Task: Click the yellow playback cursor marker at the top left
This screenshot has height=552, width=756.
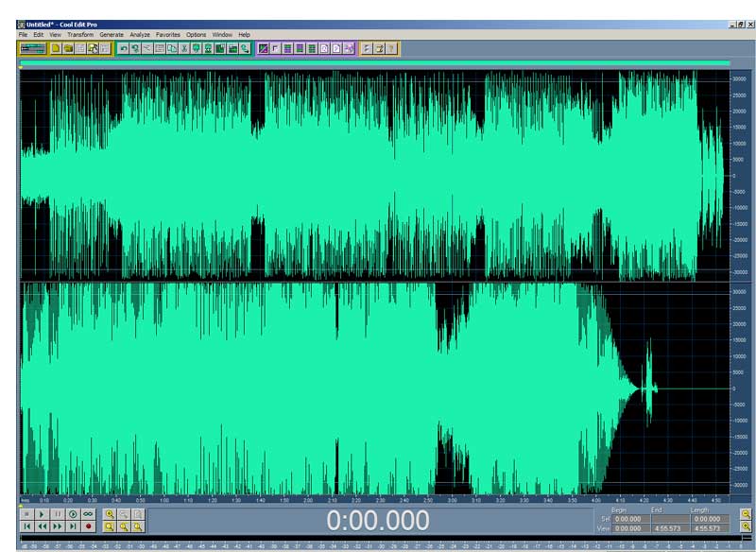Action: [x=21, y=67]
